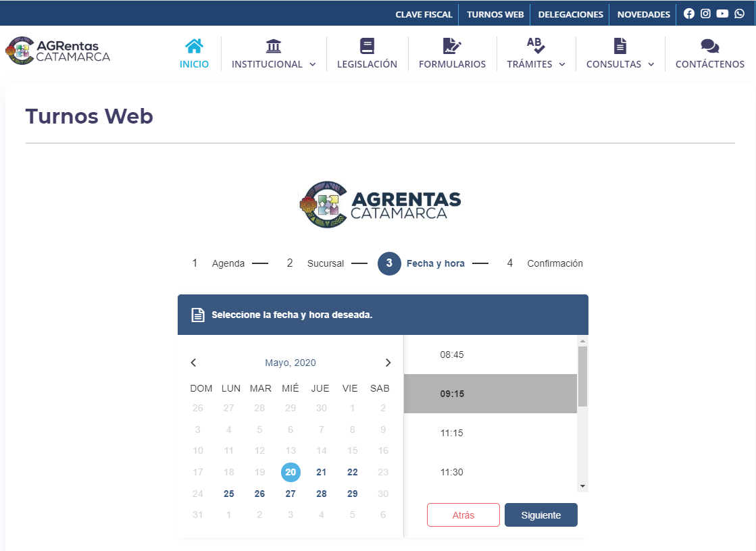
Task: Expand the Trámites dropdown chevron
Action: point(562,64)
